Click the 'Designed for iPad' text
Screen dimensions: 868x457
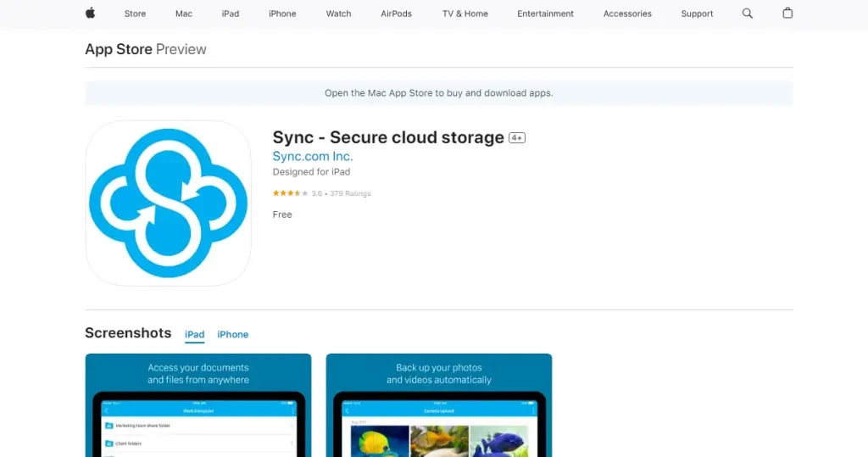pos(311,172)
